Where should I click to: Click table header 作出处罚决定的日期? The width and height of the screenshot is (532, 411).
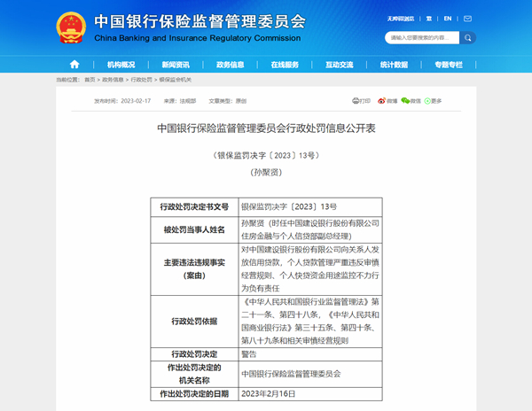(194, 393)
